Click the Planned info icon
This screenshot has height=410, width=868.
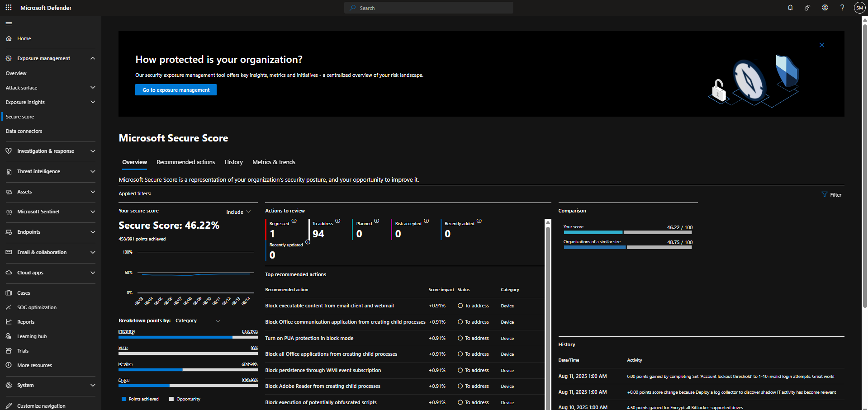(377, 221)
